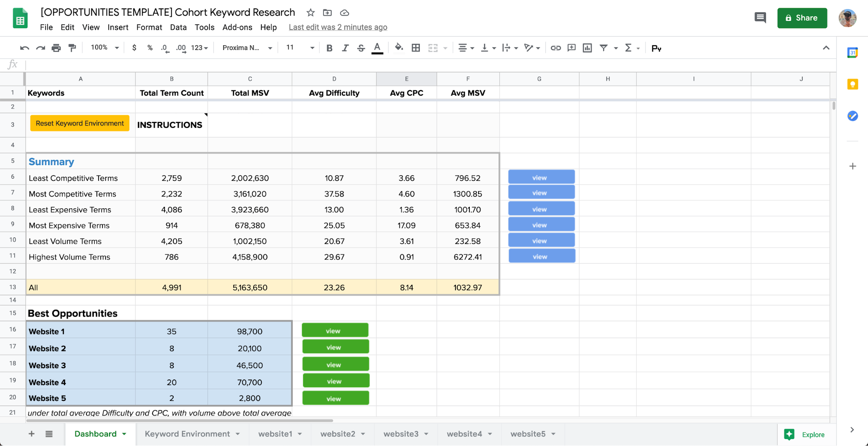Click the input tools icon
The height and width of the screenshot is (446, 868).
point(656,48)
